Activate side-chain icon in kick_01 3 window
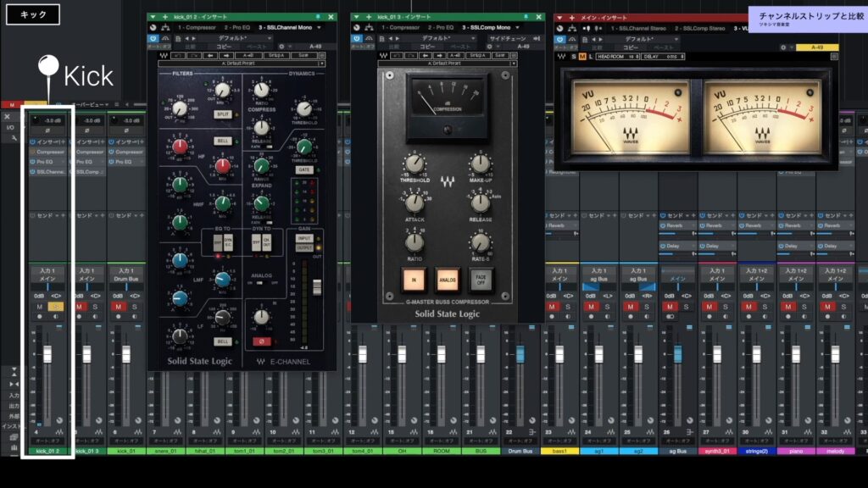 [537, 39]
